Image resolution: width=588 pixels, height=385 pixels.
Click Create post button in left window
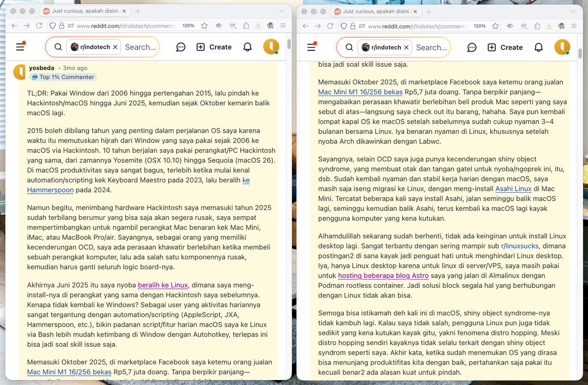214,47
